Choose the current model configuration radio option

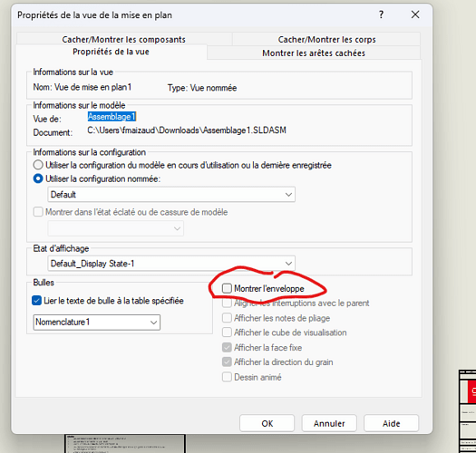(x=38, y=165)
